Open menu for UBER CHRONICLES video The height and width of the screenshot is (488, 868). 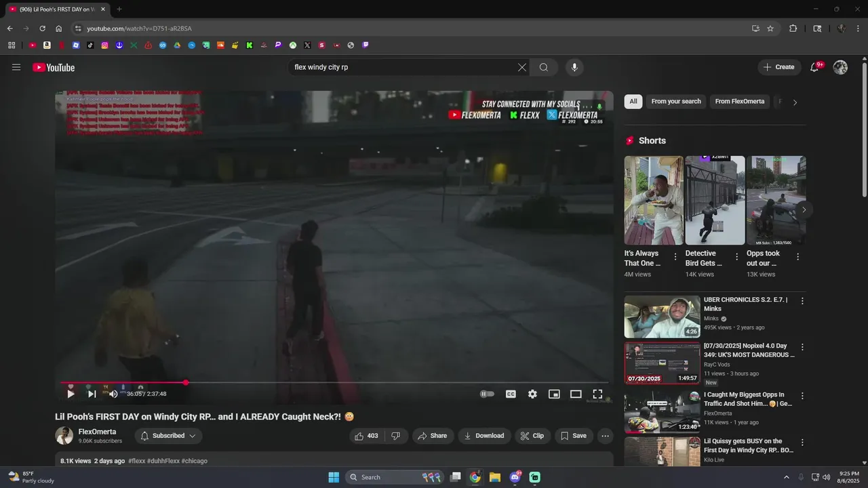point(802,301)
